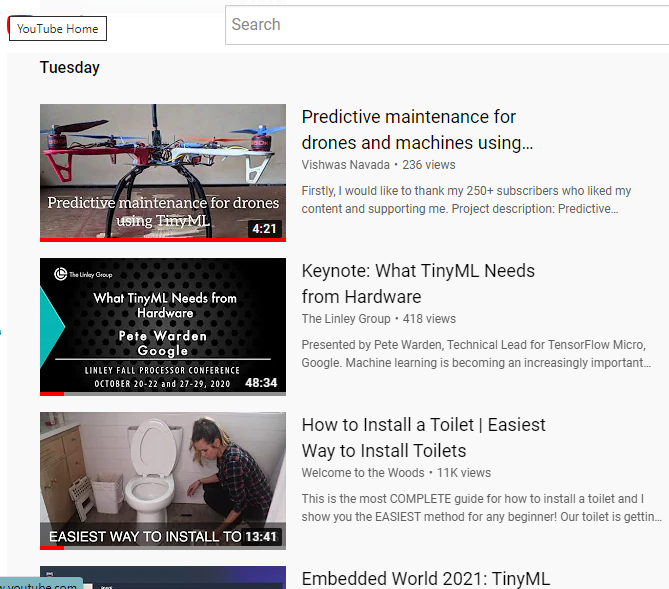
Task: Open the Predictive maintenance for drones video thumbnail
Action: [x=163, y=173]
